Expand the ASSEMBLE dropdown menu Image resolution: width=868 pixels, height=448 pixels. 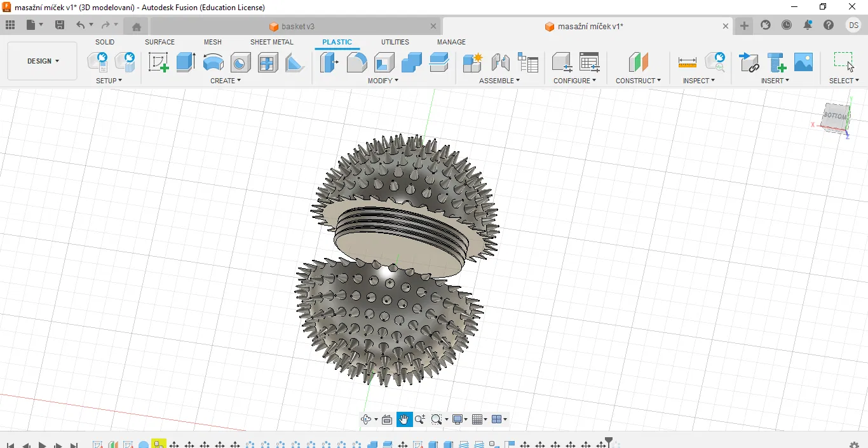pyautogui.click(x=499, y=81)
